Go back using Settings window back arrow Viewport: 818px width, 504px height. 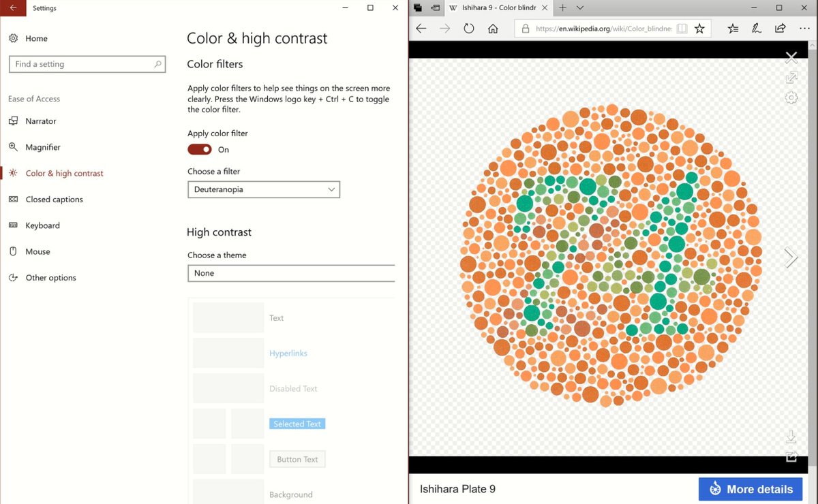(x=13, y=8)
